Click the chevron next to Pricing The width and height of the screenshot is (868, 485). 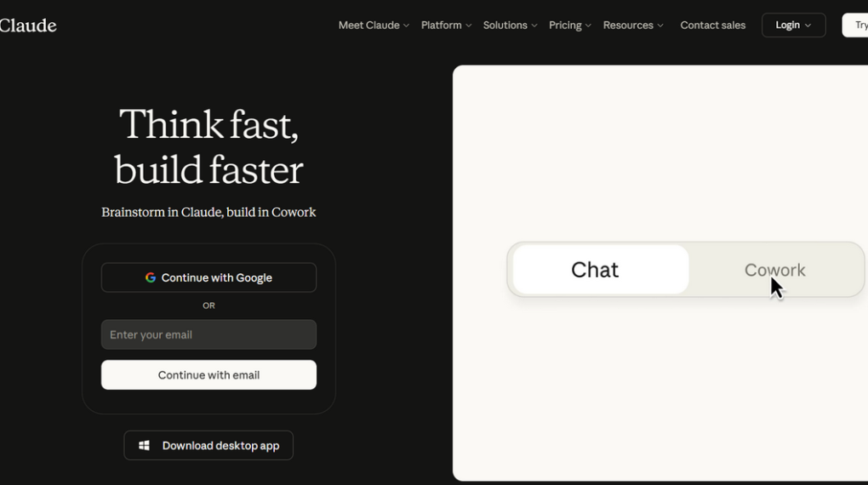[x=588, y=26]
